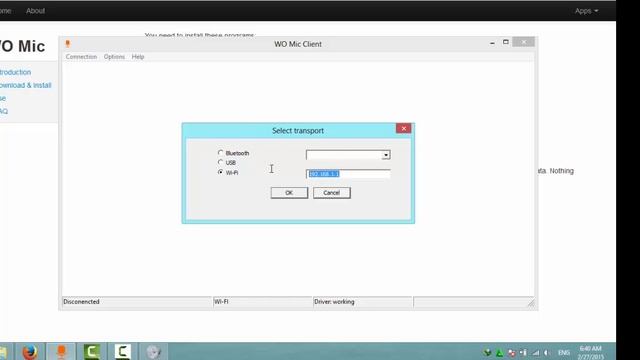
Task: Open the network signal tray icon
Action: point(536,353)
